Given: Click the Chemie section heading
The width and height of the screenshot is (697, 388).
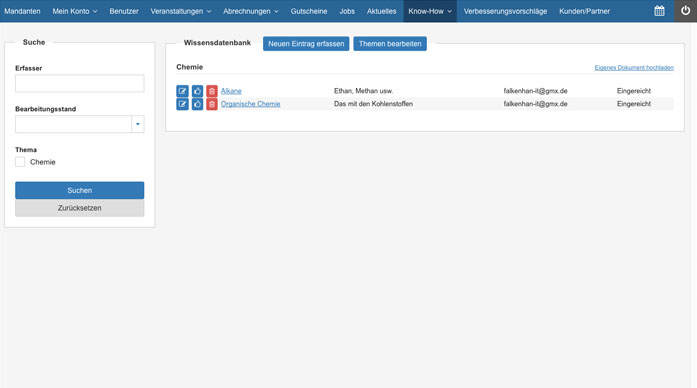Looking at the screenshot, I should point(189,67).
